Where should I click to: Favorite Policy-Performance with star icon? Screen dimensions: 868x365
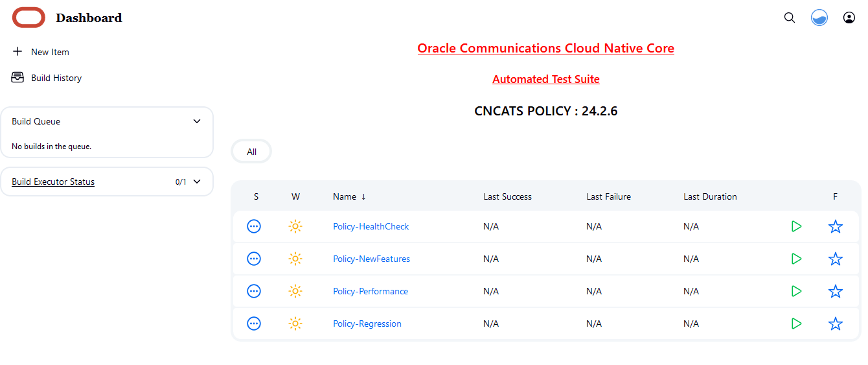coord(836,291)
